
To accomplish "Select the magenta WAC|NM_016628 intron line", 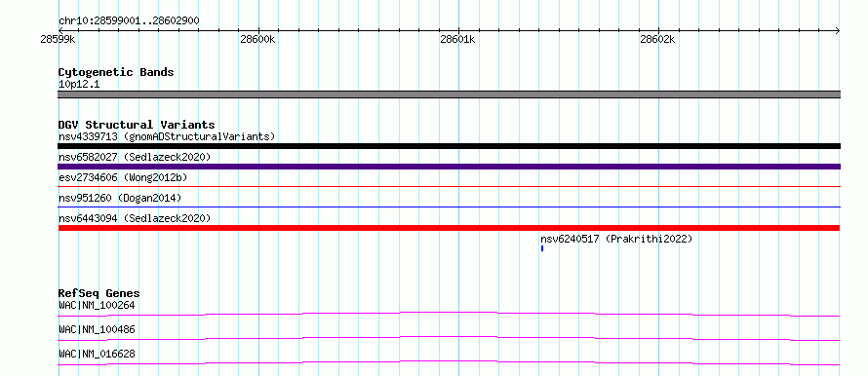I will [x=449, y=362].
